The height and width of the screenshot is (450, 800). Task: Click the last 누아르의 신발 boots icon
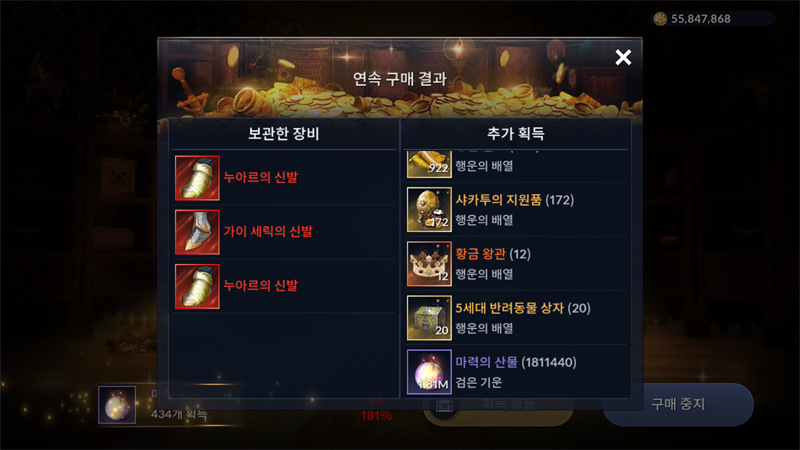tap(197, 286)
